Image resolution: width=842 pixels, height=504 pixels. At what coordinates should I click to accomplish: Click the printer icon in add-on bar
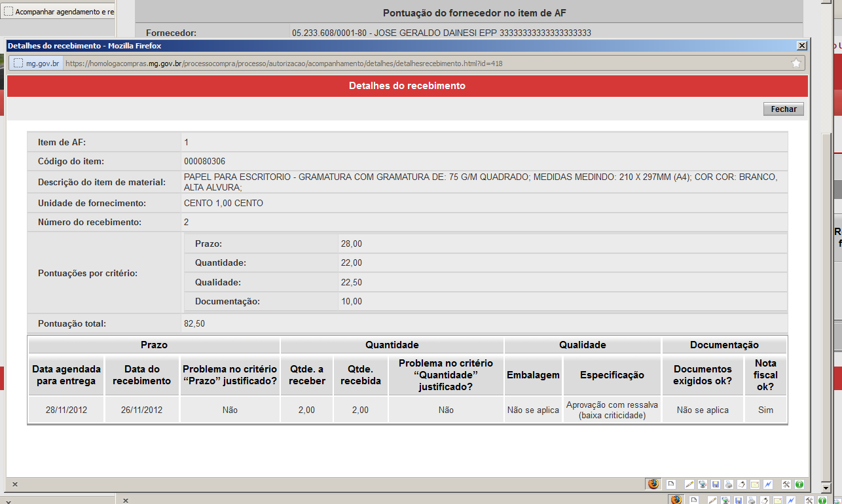[x=729, y=484]
